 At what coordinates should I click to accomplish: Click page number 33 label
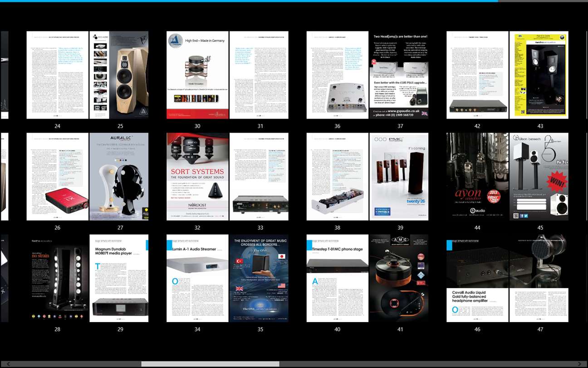(x=260, y=228)
